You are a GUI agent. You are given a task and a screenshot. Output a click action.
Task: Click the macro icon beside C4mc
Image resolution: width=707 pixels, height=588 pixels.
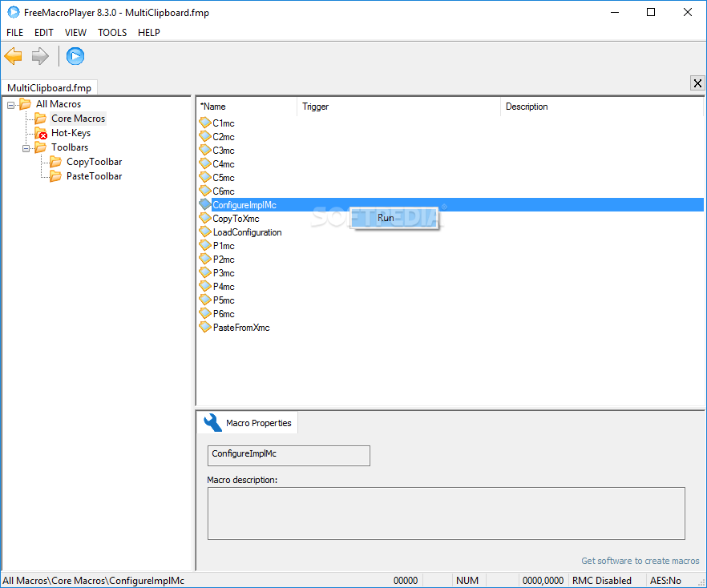[x=205, y=163]
